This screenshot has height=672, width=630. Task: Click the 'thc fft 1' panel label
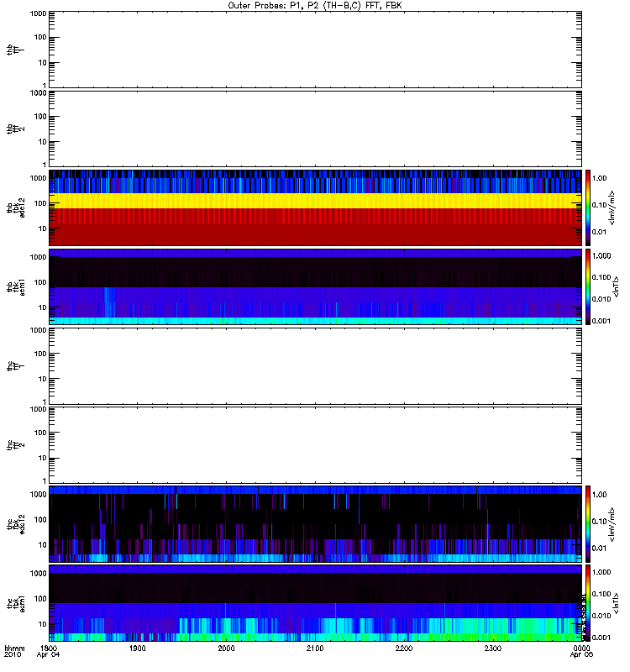pos(15,365)
